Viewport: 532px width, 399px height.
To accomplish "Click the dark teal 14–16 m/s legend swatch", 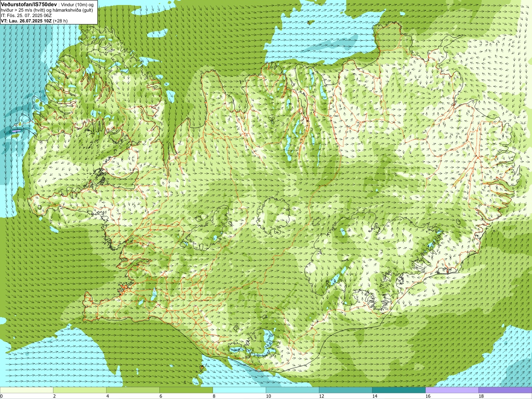I will click(x=399, y=390).
